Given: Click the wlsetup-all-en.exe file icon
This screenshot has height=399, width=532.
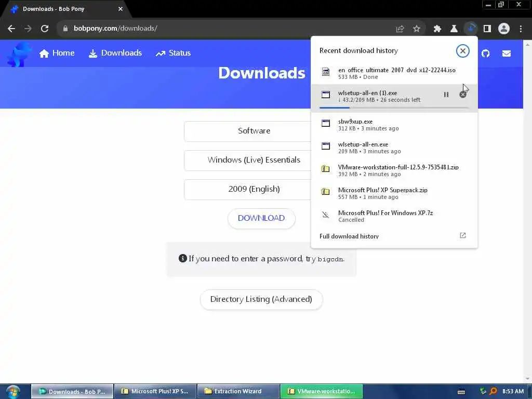Looking at the screenshot, I should [326, 146].
